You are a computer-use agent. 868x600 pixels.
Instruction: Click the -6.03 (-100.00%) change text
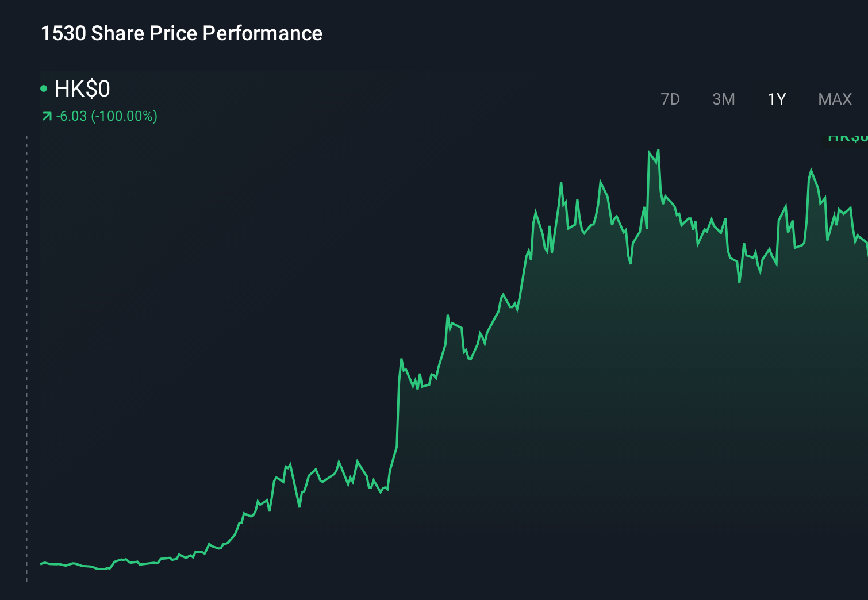106,116
